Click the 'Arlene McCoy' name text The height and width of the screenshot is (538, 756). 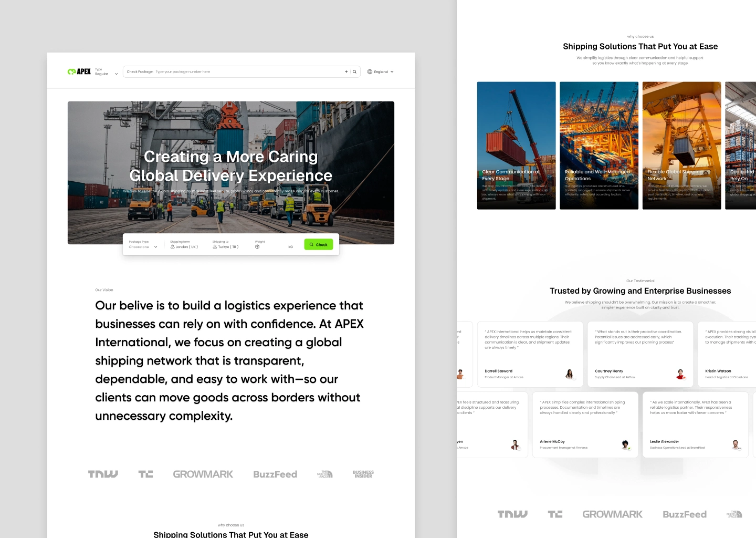552,441
